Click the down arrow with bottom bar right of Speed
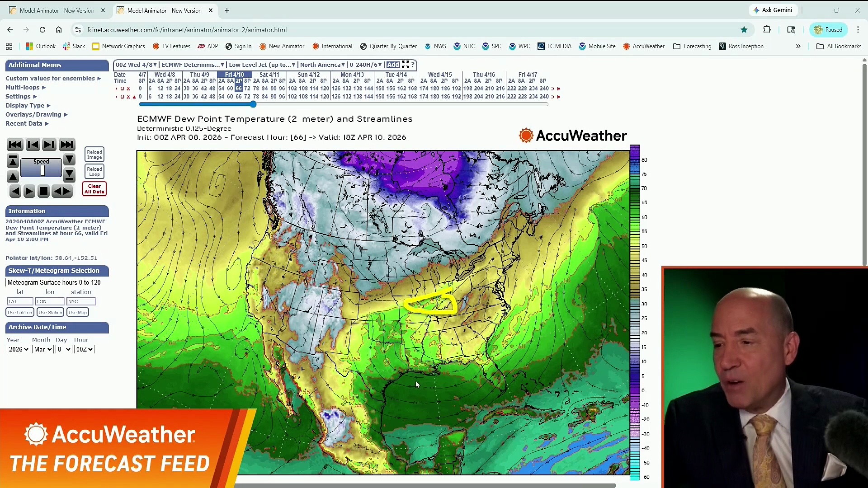 coord(69,174)
